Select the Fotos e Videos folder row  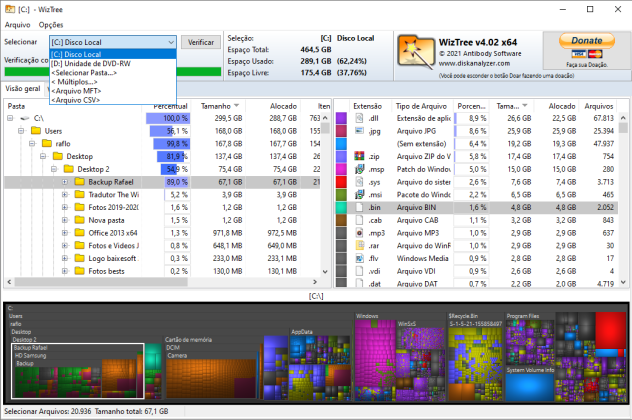tap(162, 245)
